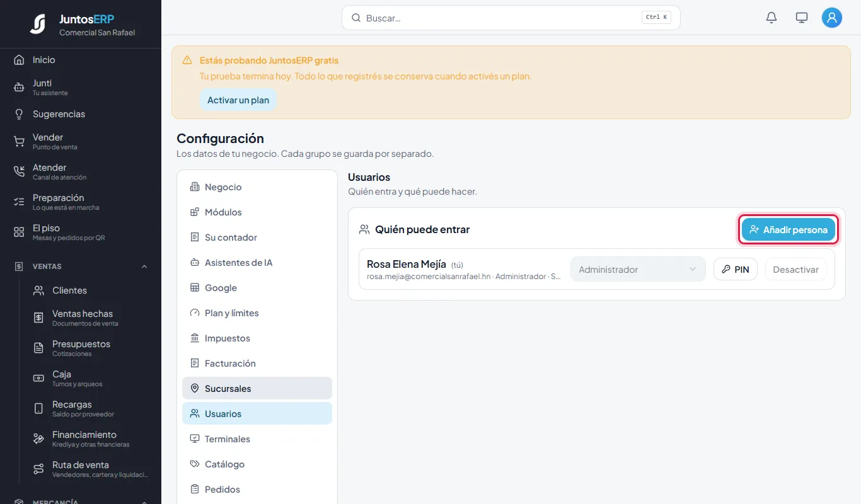This screenshot has height=504, width=861.
Task: Click the user email rosa.mejia@comercialsanrafael.hn text
Action: click(x=429, y=277)
